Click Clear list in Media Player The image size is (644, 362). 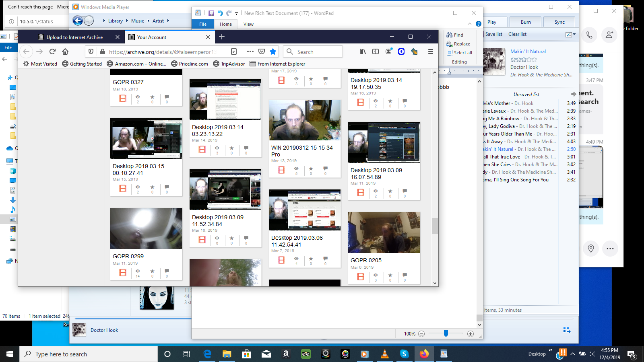517,34
